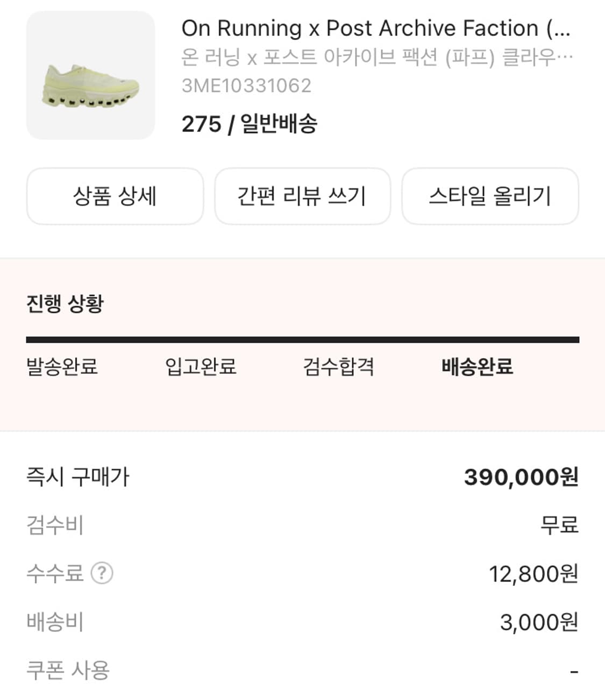Click the black order progress bar
605x700 pixels.
tap(302, 340)
